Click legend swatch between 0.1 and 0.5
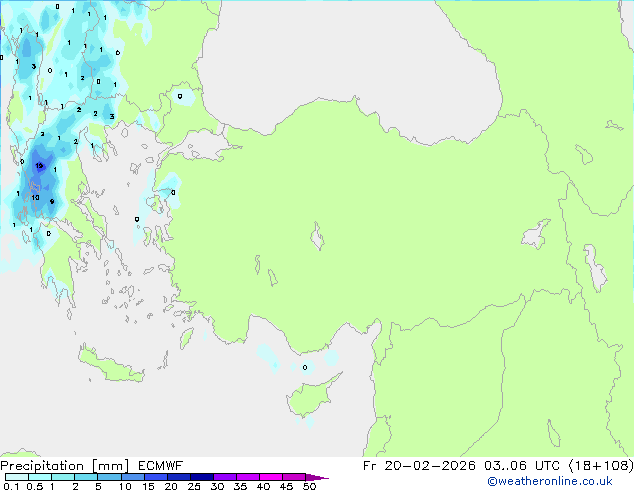 click(17, 477)
